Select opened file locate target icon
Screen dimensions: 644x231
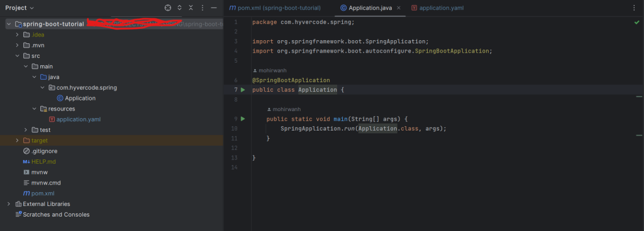coord(167,8)
